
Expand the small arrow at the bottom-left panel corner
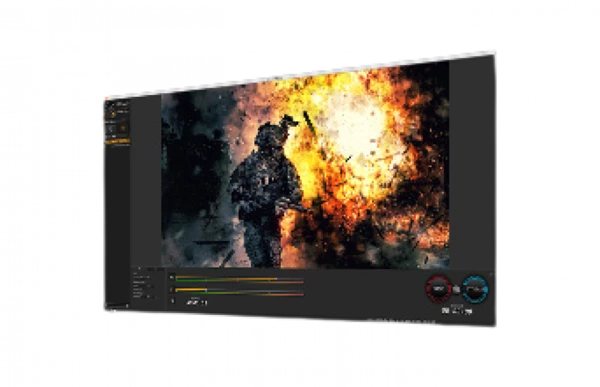127,305
